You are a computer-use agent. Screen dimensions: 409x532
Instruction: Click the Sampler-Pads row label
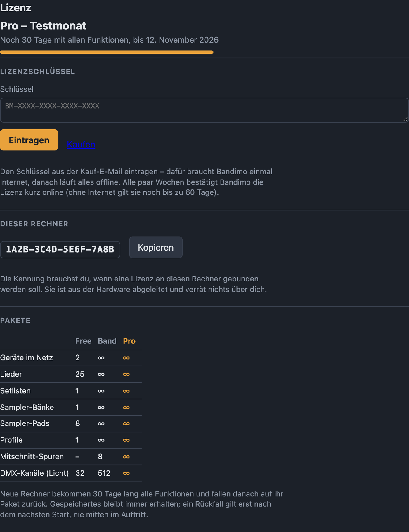25,423
